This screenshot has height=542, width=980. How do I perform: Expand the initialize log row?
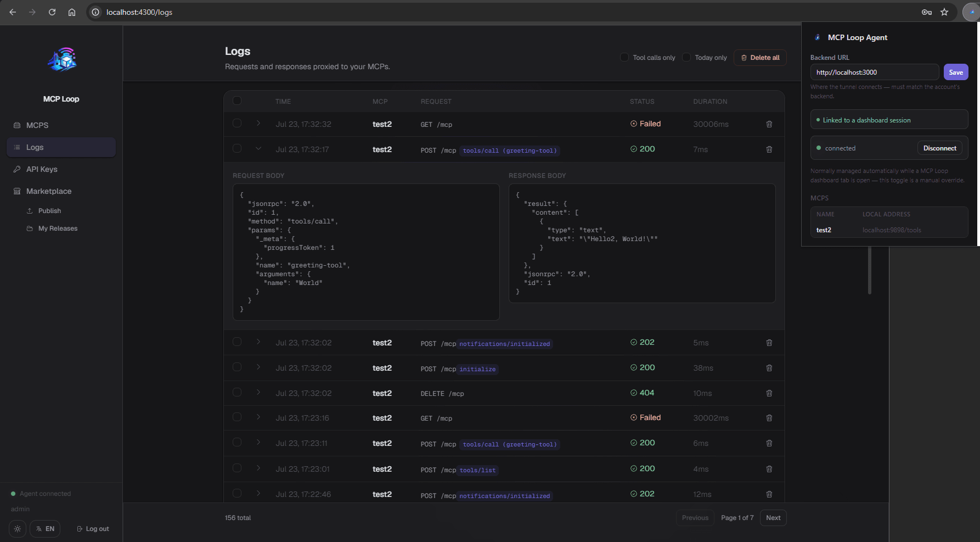click(258, 367)
